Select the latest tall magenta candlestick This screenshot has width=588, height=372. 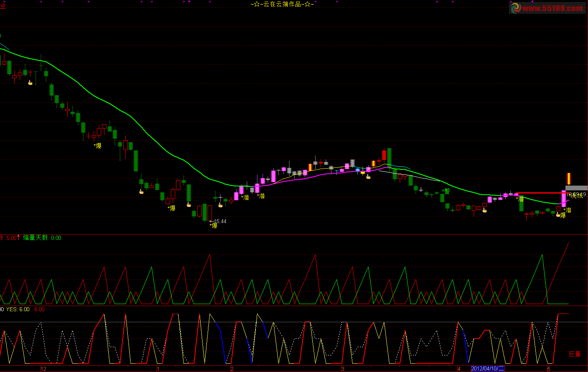click(563, 199)
